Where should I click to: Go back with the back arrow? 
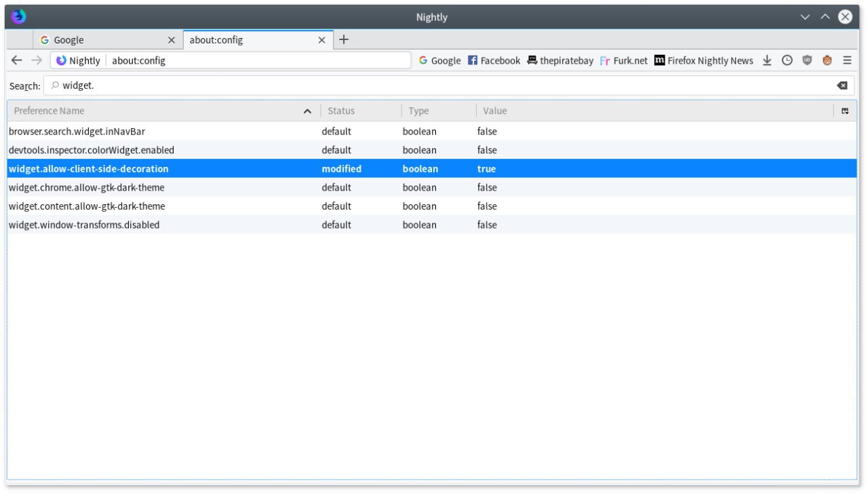click(17, 60)
